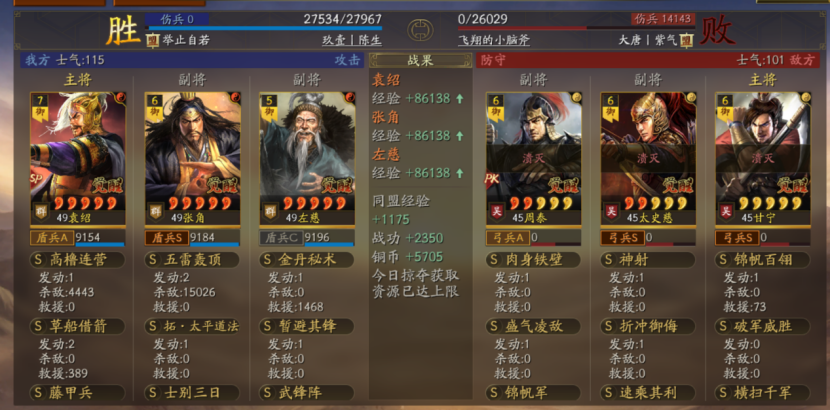Click the SP badge on 袁绍's portrait
This screenshot has height=410, width=830.
pyautogui.click(x=37, y=178)
